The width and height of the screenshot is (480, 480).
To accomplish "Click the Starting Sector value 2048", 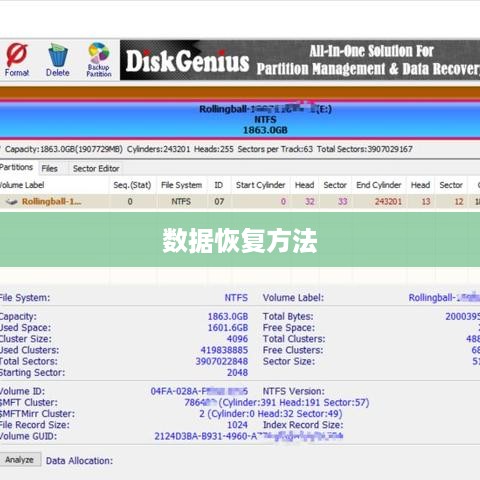I will 237,372.
